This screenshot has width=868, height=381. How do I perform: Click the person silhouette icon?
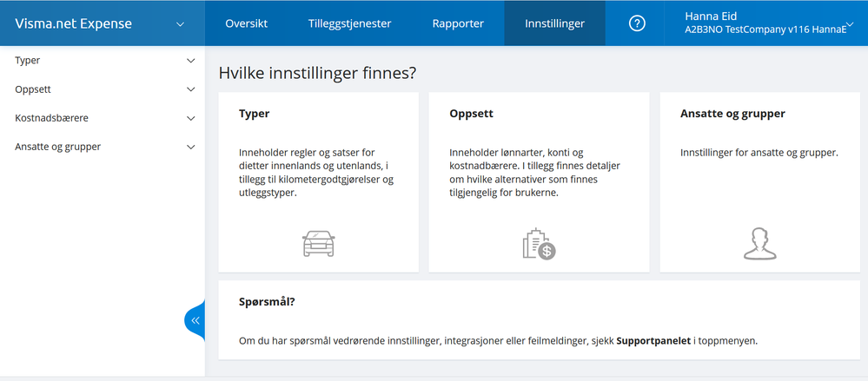[759, 244]
